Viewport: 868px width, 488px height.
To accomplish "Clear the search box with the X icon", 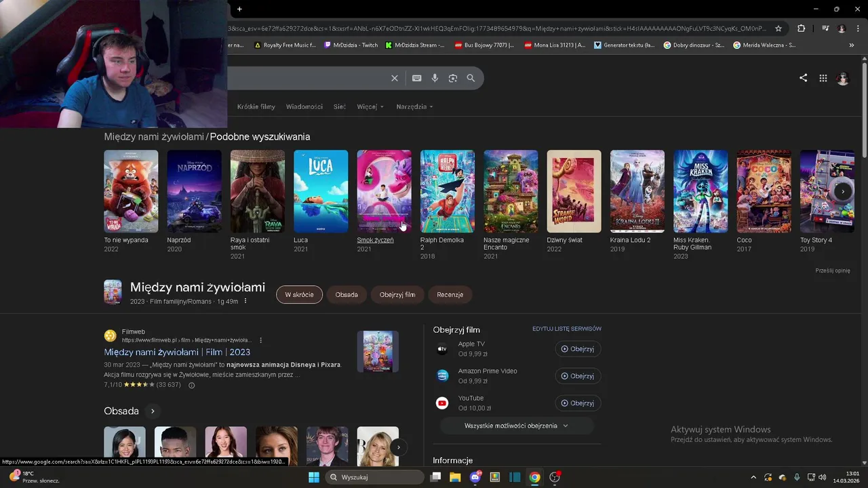I will [394, 78].
